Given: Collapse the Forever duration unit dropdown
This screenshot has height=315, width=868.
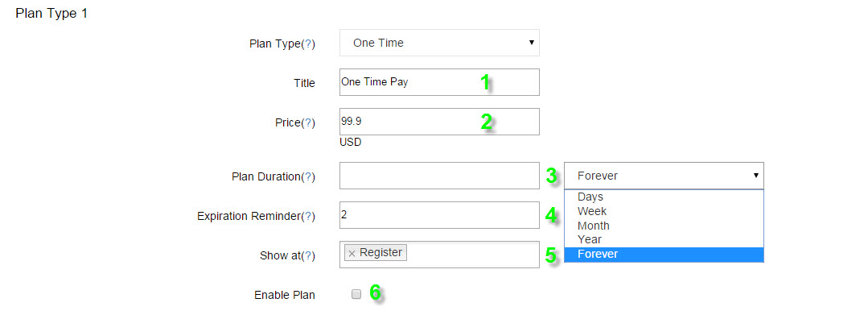Looking at the screenshot, I should click(x=664, y=176).
